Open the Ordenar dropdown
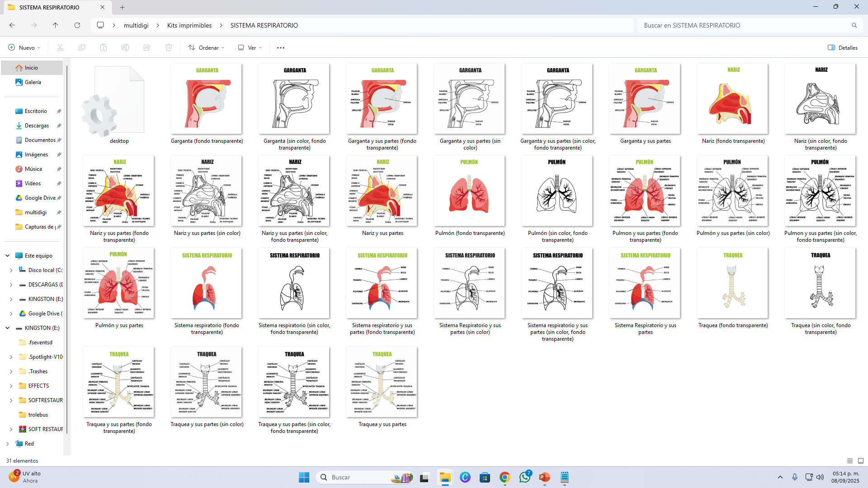Viewport: 868px width, 488px height. click(206, 47)
